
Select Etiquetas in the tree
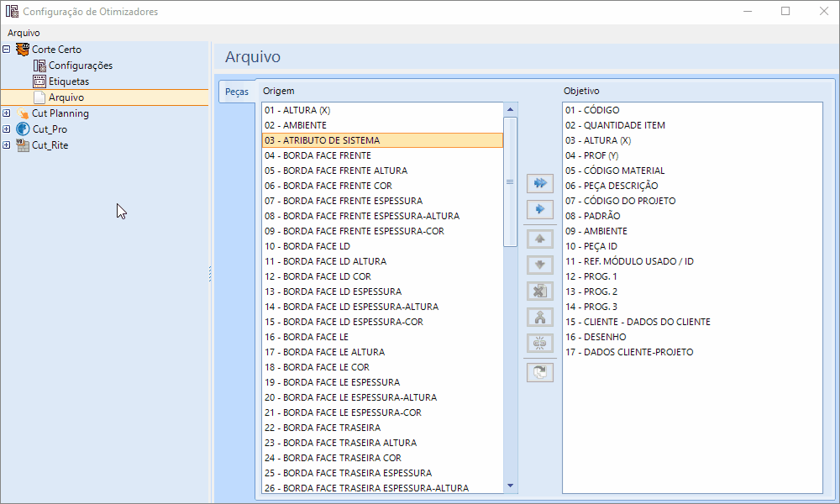[69, 81]
